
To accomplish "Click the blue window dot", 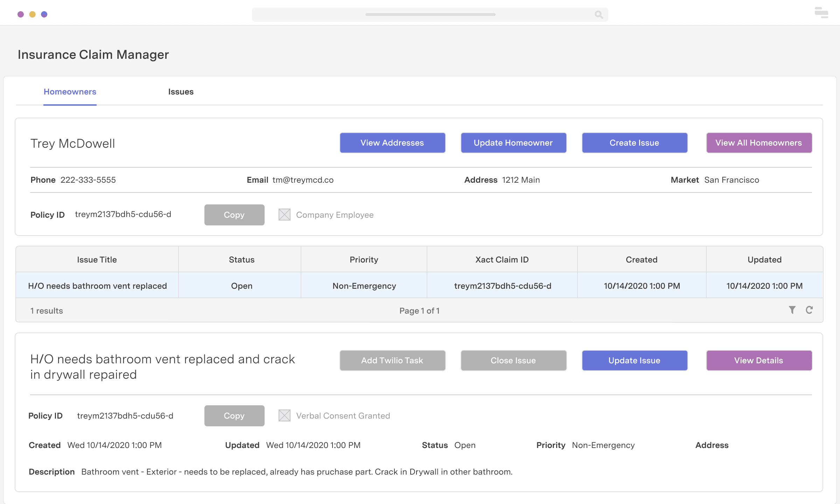I will point(44,14).
